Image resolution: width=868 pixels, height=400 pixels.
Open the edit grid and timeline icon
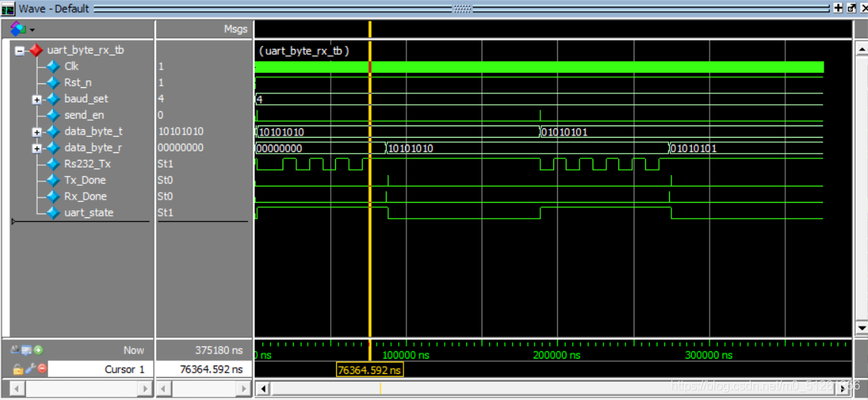pyautogui.click(x=27, y=350)
